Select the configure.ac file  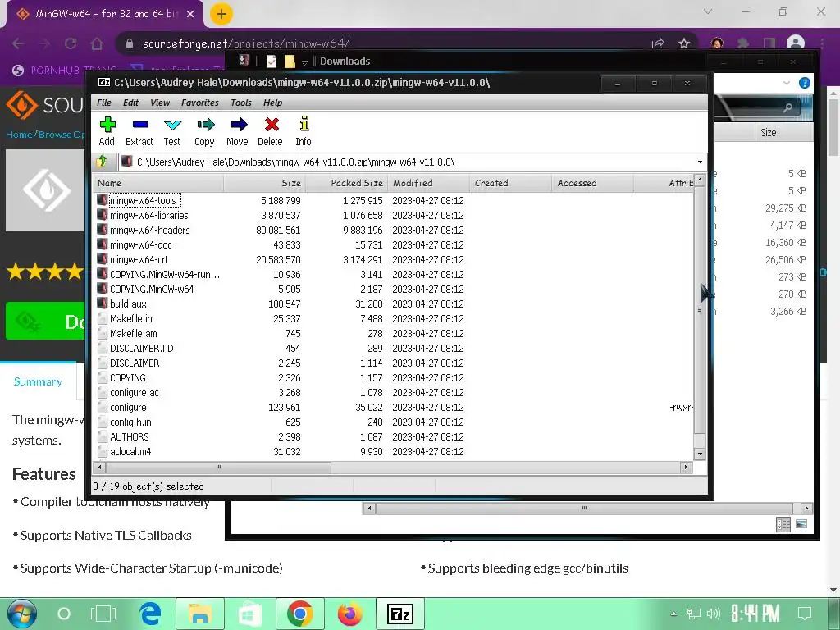[134, 393]
